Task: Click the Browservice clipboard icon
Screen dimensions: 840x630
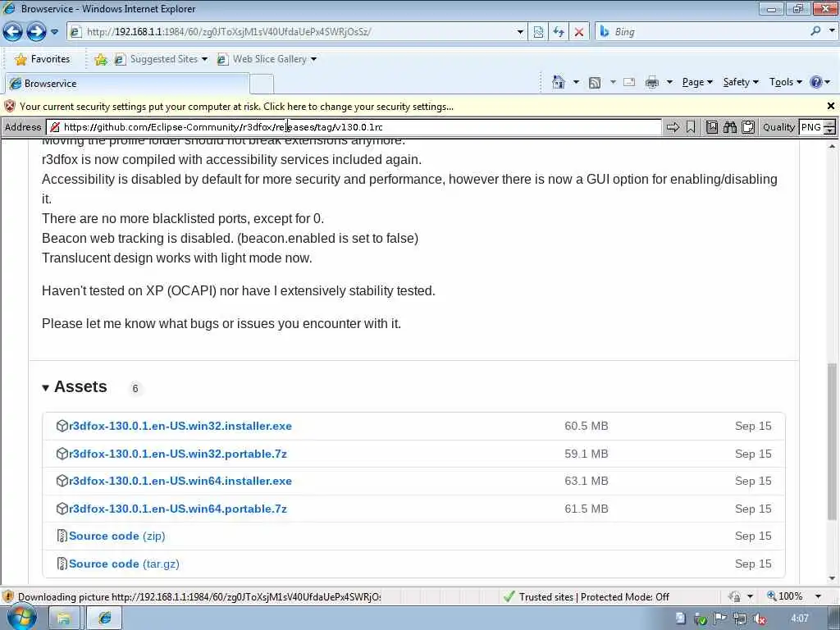Action: pyautogui.click(x=748, y=127)
